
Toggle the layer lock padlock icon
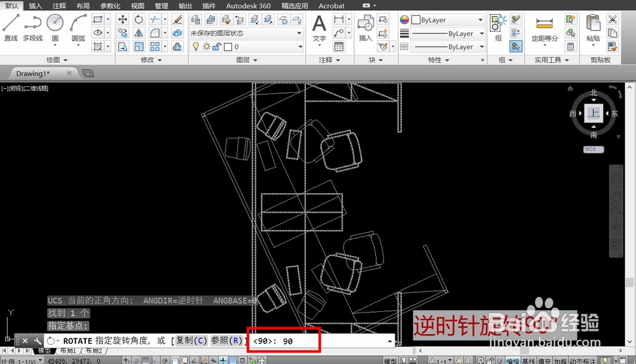point(217,46)
